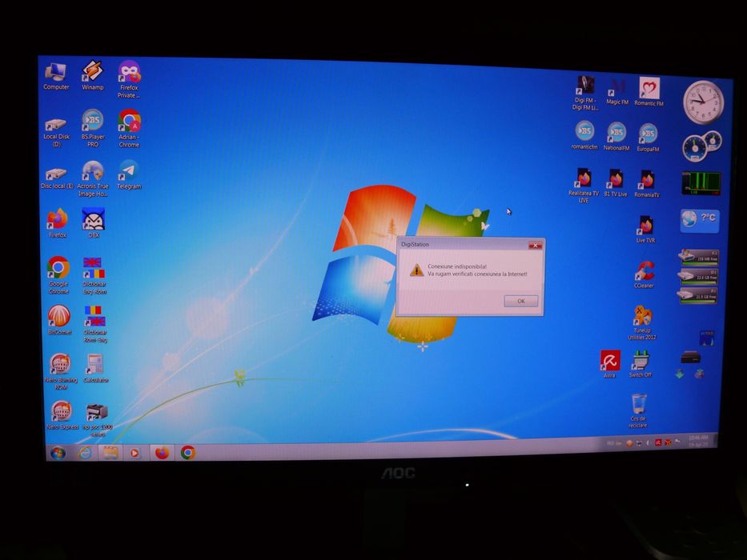The width and height of the screenshot is (747, 560).
Task: Click the warning triangle icon in DigiStation dialog
Action: (x=416, y=270)
